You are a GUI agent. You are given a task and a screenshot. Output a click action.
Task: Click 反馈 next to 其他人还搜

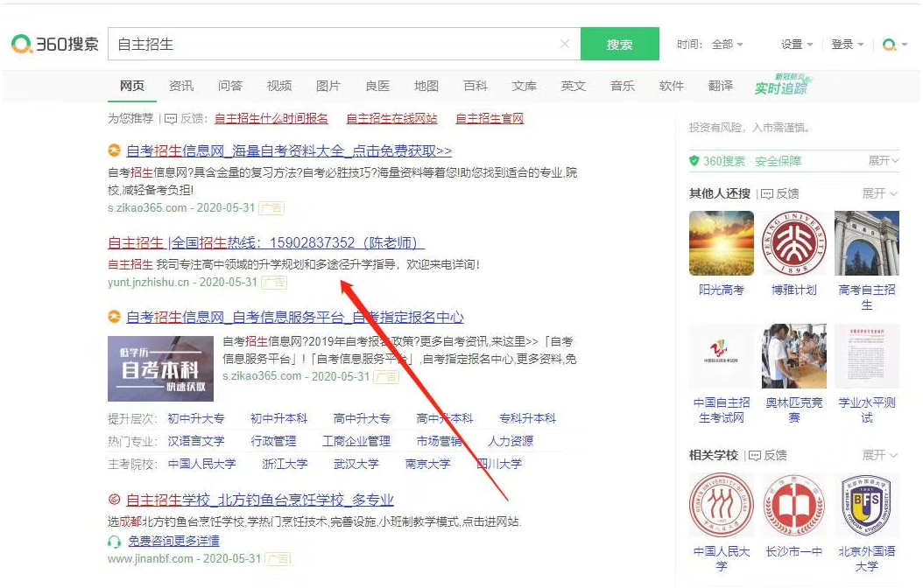[780, 193]
